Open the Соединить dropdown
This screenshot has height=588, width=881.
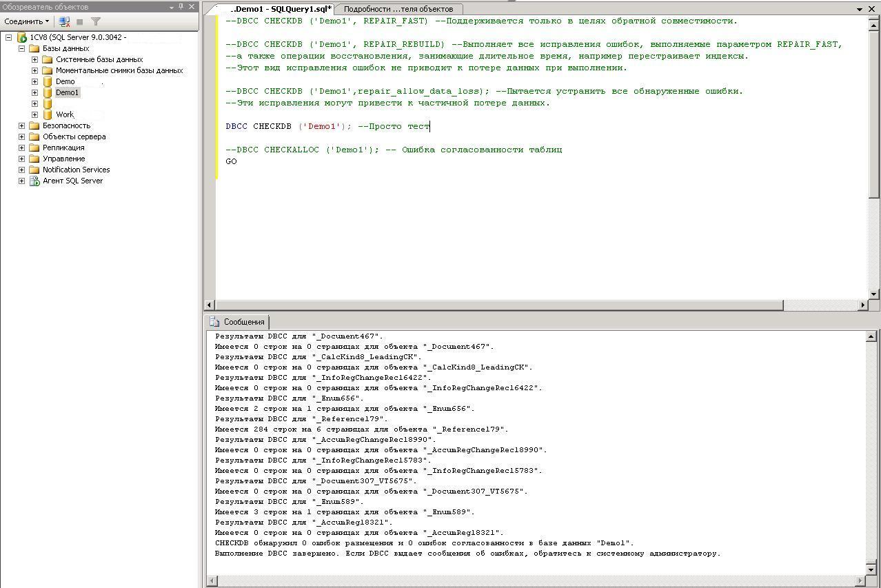pos(27,21)
